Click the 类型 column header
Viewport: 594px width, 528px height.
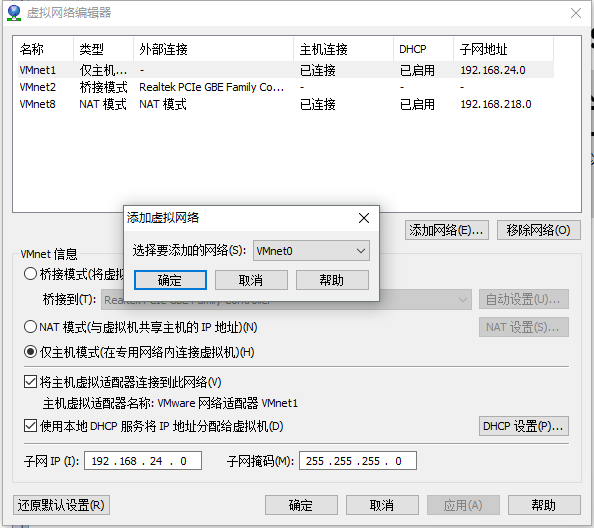pos(103,49)
